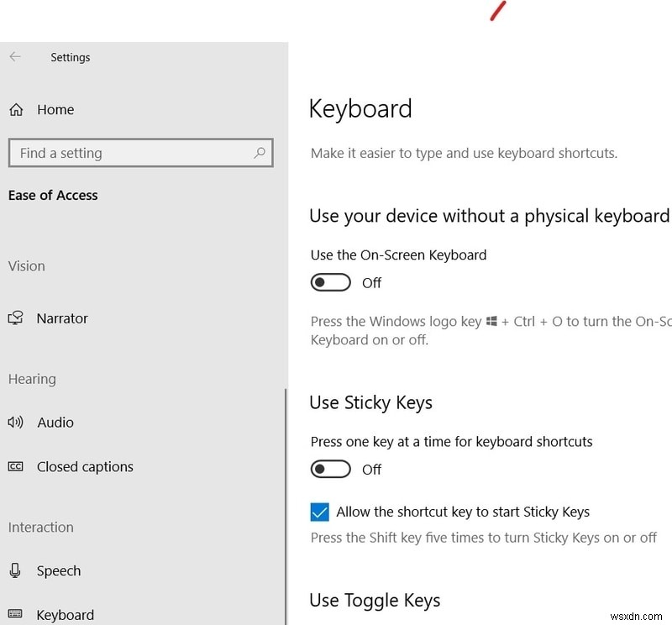Select Audio under the Hearing section
The image size is (672, 625).
(55, 422)
